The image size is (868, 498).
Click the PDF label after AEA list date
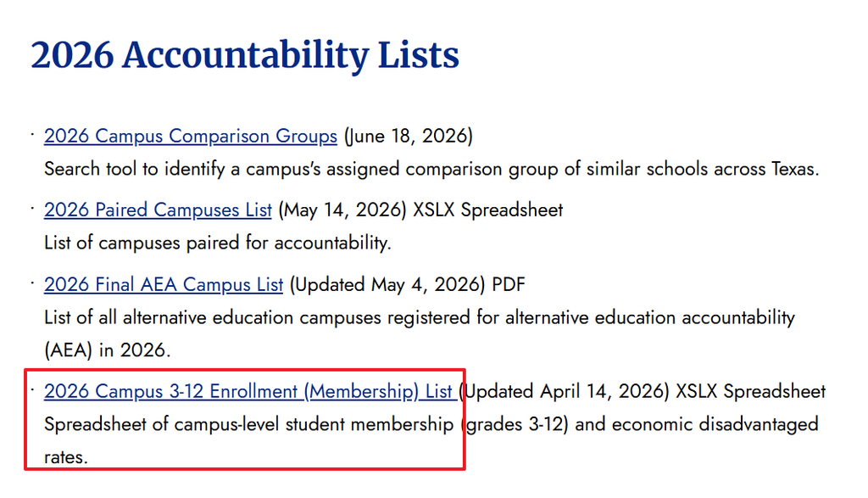[509, 284]
